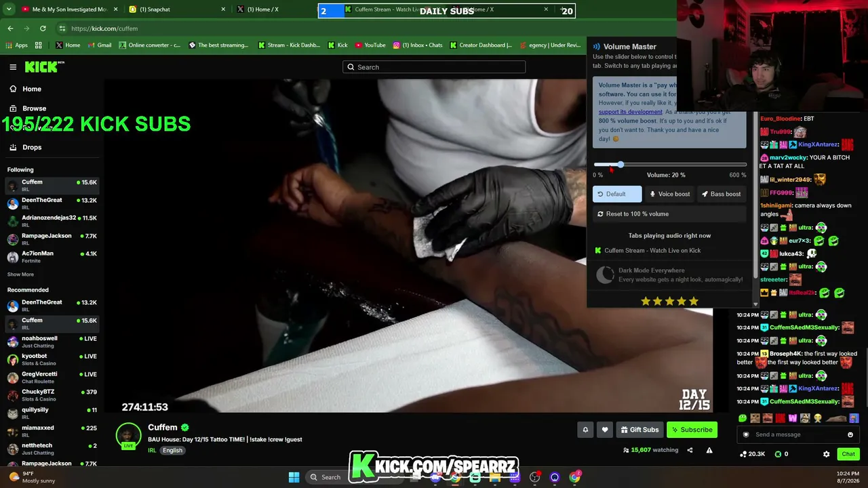Open DeenTheGreat in the Following list
Screen dimensions: 868x488
[52, 203]
